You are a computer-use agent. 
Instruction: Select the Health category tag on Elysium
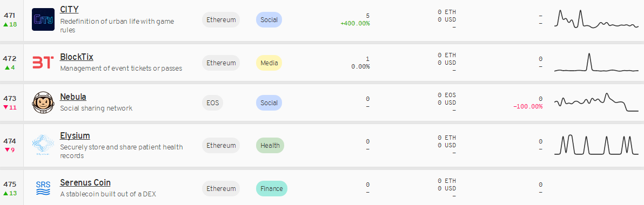pos(270,145)
